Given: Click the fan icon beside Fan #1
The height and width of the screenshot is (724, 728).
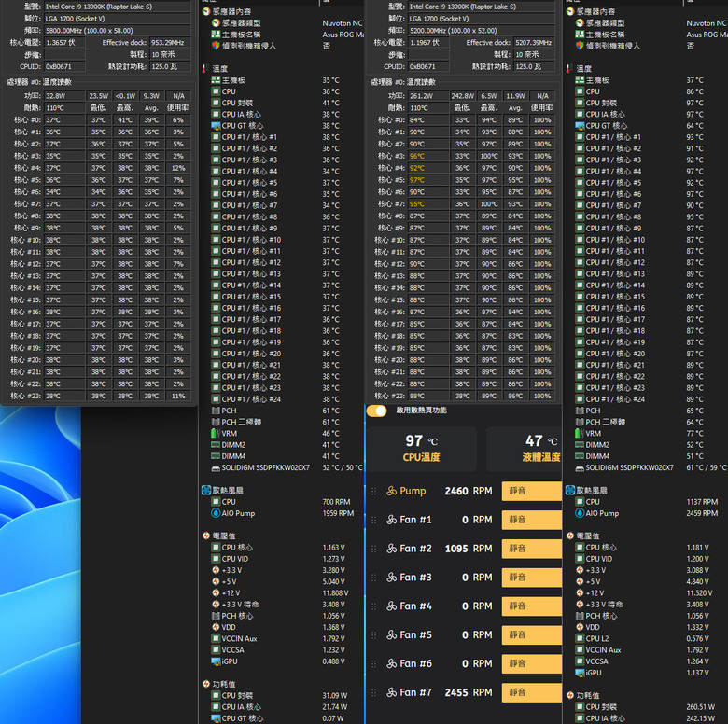Looking at the screenshot, I should 392,520.
